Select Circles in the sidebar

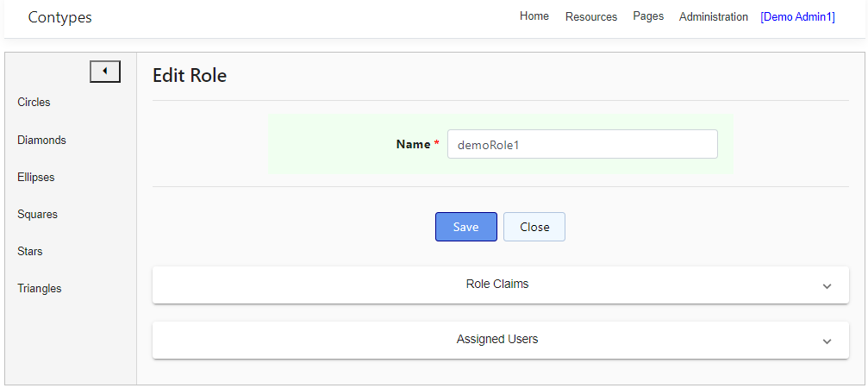pyautogui.click(x=34, y=103)
